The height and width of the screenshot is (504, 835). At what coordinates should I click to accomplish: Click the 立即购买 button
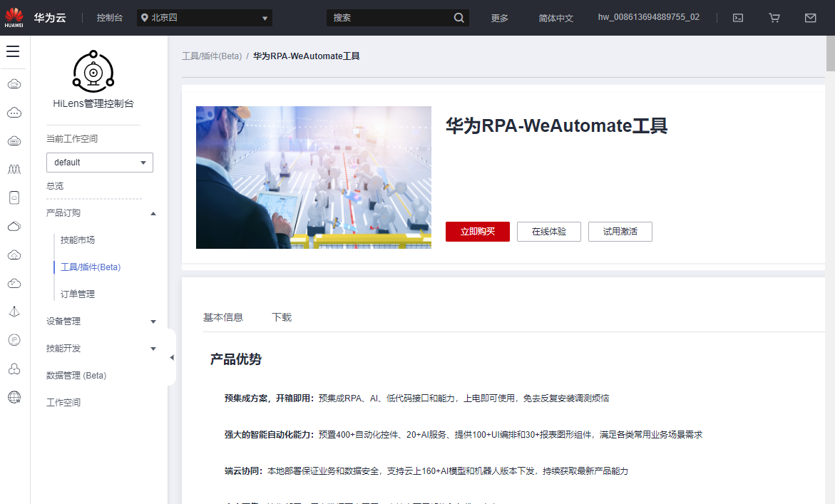[x=478, y=232]
